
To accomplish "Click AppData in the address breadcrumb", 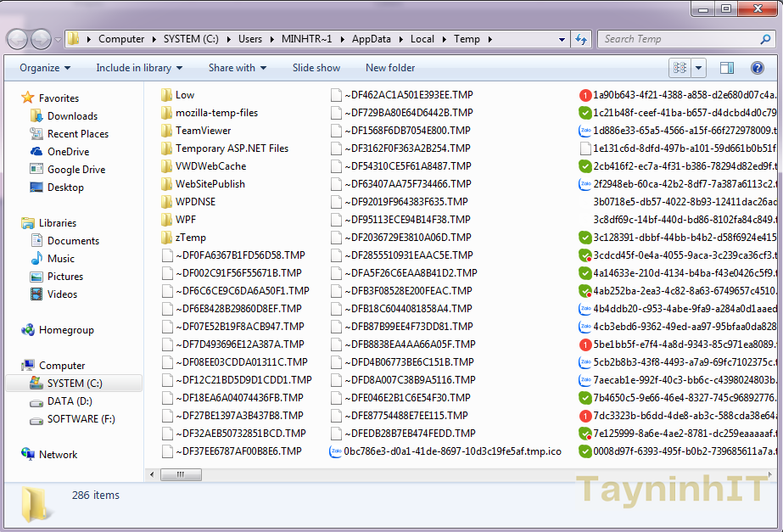I will 372,39.
